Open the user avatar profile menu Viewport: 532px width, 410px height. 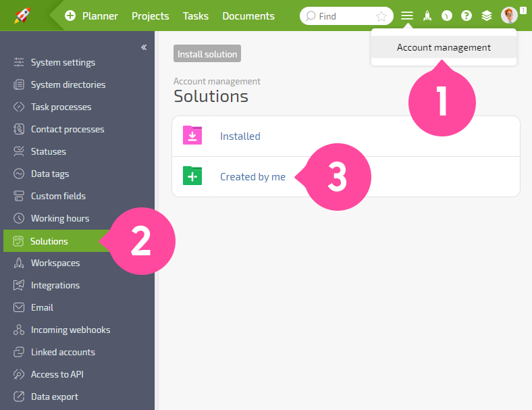509,16
